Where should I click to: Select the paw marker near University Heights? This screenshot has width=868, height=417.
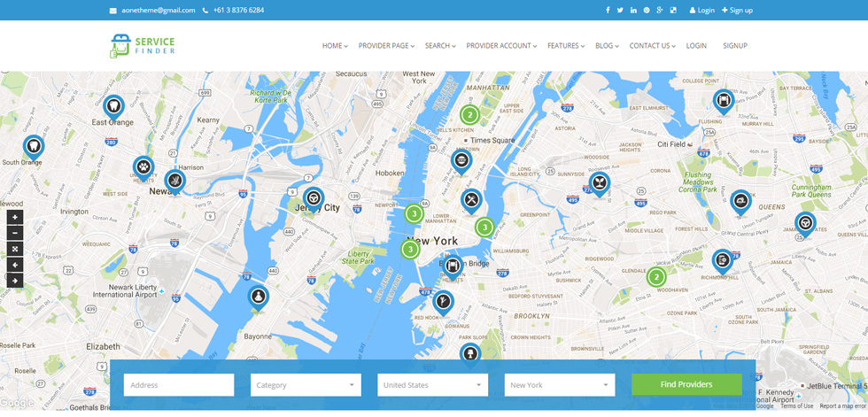[143, 169]
